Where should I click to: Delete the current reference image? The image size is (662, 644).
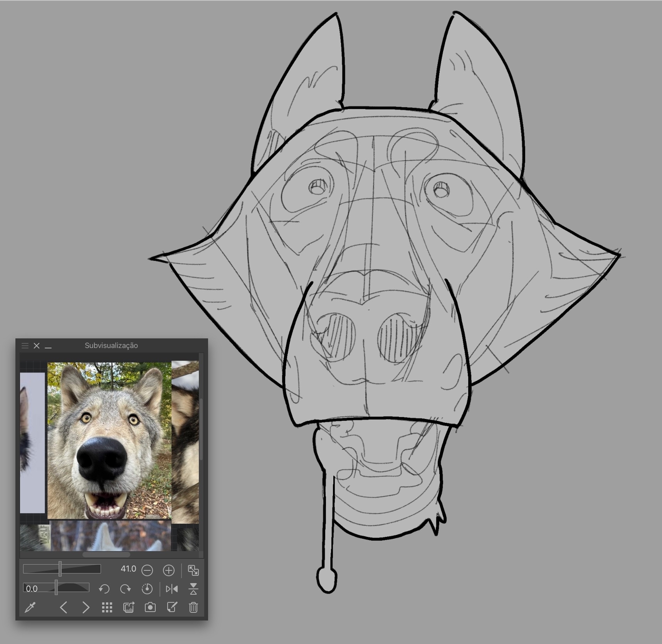[x=193, y=608]
